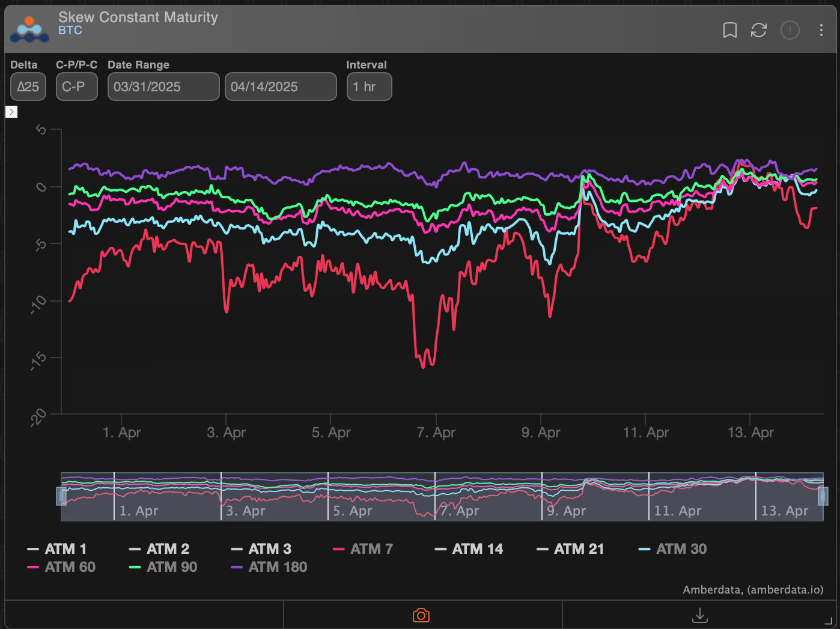Click the Amberdata logo icon
840x629 pixels.
click(29, 29)
